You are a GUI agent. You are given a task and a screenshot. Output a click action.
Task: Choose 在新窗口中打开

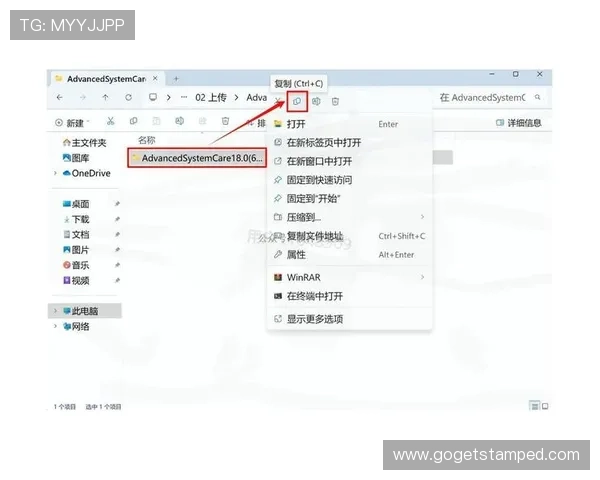350,161
